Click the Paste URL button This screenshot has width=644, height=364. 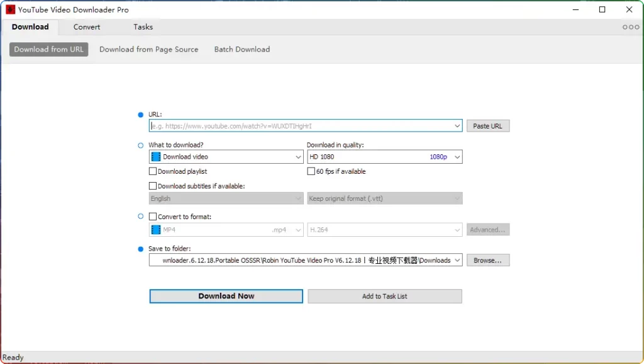tap(488, 126)
